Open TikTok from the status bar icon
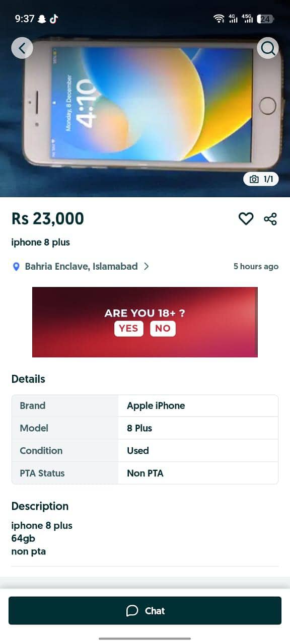Image resolution: width=290 pixels, height=644 pixels. tap(54, 17)
